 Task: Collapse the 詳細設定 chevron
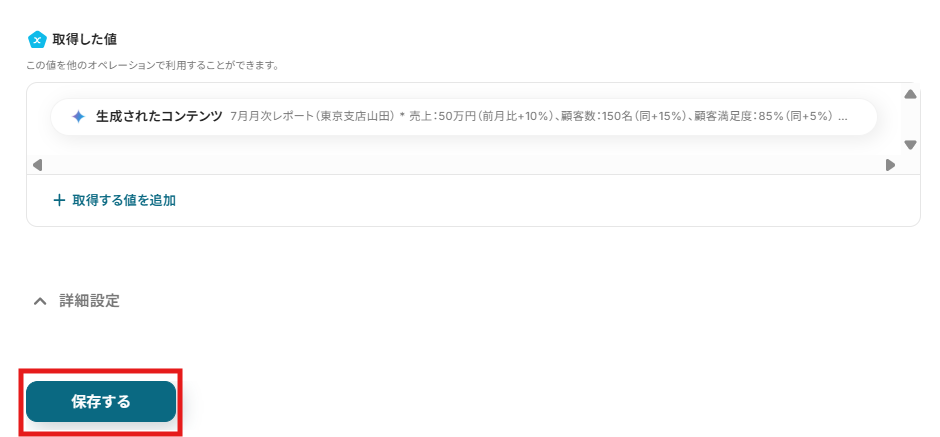pos(40,301)
